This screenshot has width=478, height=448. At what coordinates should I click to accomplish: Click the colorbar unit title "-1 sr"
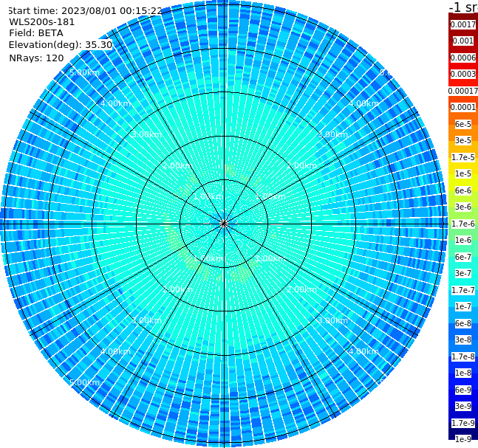click(463, 7)
